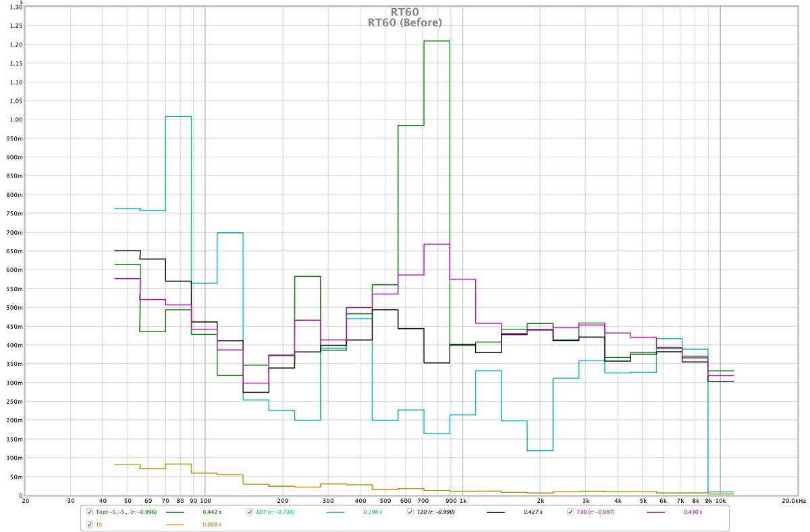This screenshot has width=810, height=532.
Task: Uncheck the Topt trace checkbox
Action: tap(90, 512)
